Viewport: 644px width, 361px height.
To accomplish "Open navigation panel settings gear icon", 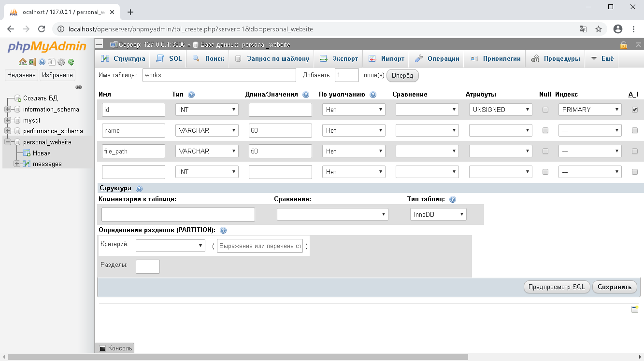I will click(61, 62).
